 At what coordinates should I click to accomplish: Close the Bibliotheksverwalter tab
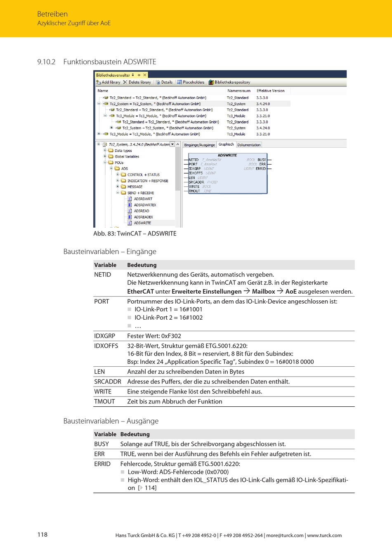[145, 75]
